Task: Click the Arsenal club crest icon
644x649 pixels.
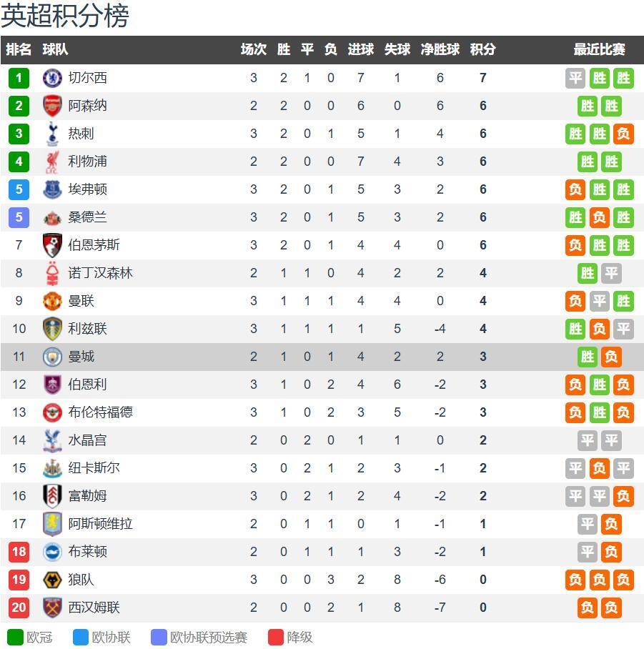Action: [52, 106]
